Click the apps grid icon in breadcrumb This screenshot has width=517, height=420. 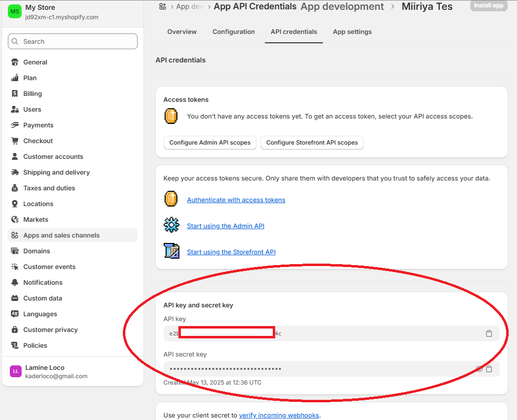pyautogui.click(x=163, y=6)
